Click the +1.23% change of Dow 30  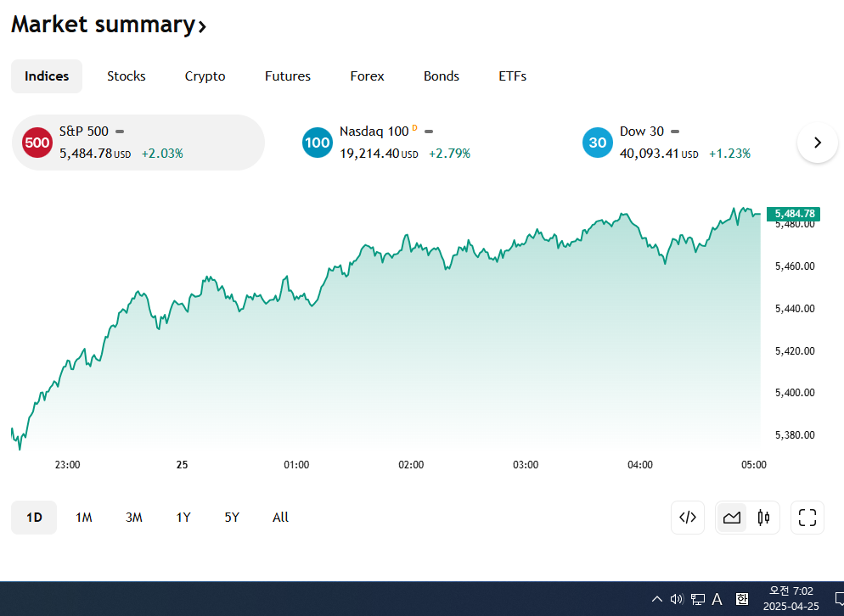pos(730,154)
